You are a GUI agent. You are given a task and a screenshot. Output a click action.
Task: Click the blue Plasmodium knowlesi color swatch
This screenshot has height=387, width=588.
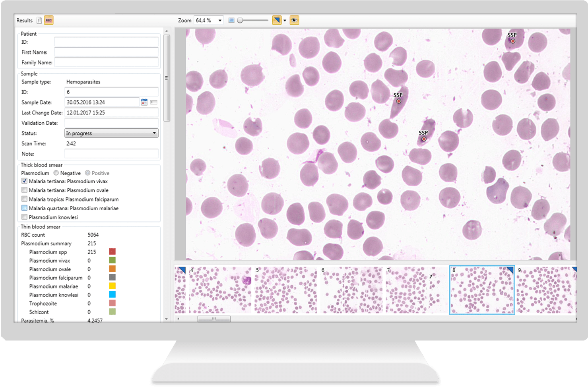pos(113,294)
